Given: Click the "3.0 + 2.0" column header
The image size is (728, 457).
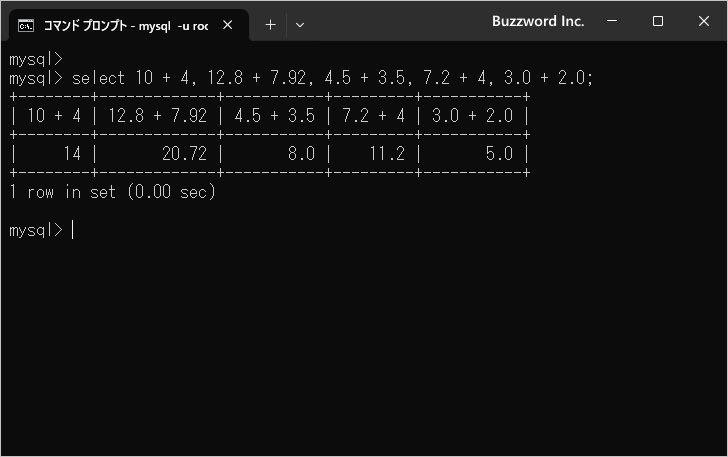Looking at the screenshot, I should pyautogui.click(x=472, y=115).
